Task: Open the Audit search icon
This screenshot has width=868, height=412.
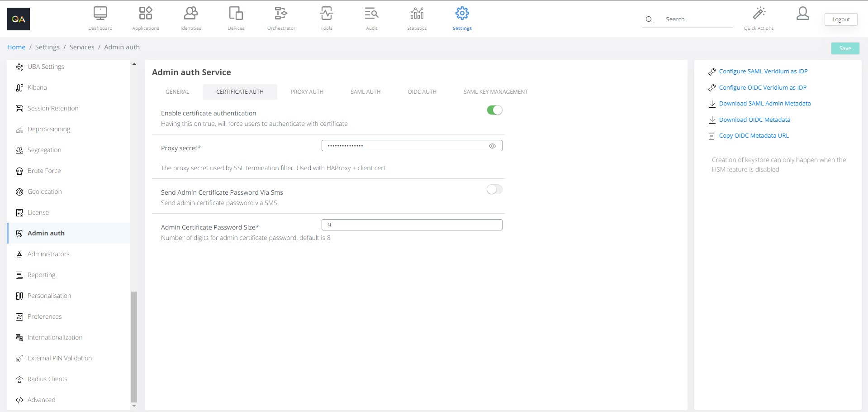Action: (371, 14)
